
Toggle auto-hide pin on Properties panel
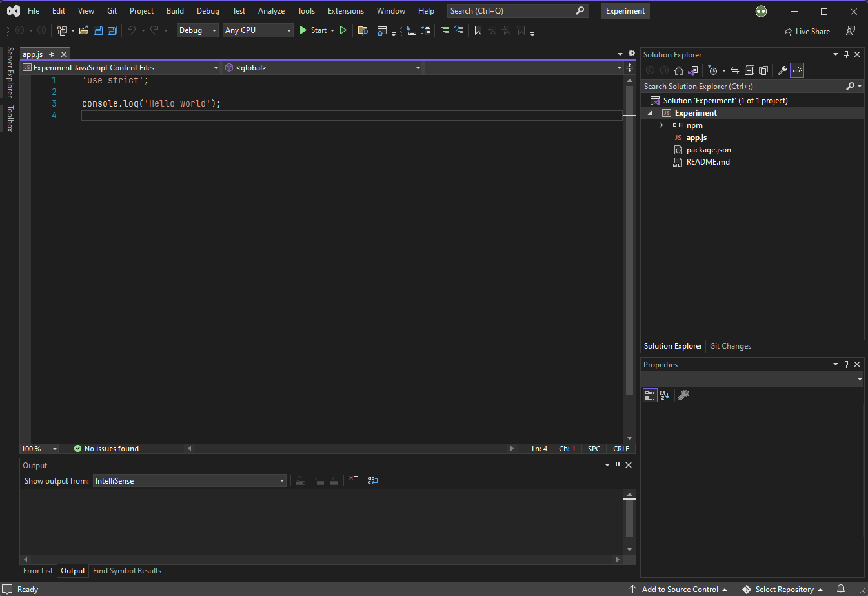coord(847,364)
